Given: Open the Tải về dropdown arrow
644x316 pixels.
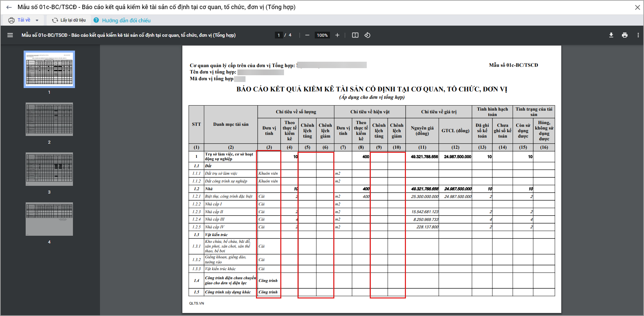Looking at the screenshot, I should point(37,20).
